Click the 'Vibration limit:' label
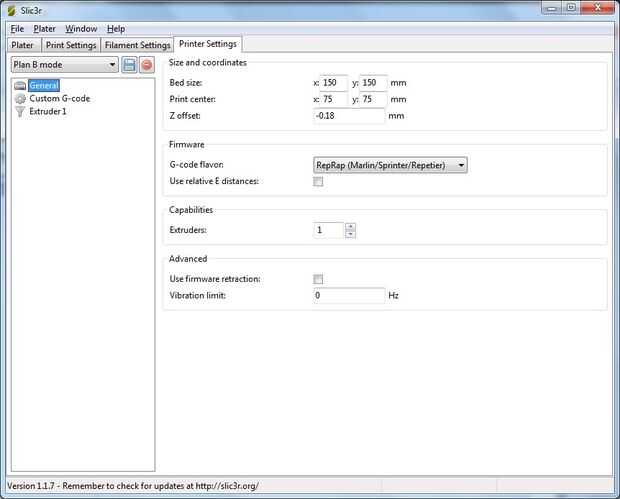Viewport: 620px width, 499px height. (197, 295)
